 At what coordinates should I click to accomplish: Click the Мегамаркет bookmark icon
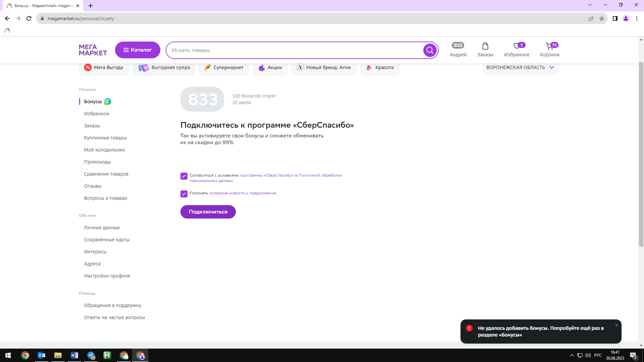(7, 30)
